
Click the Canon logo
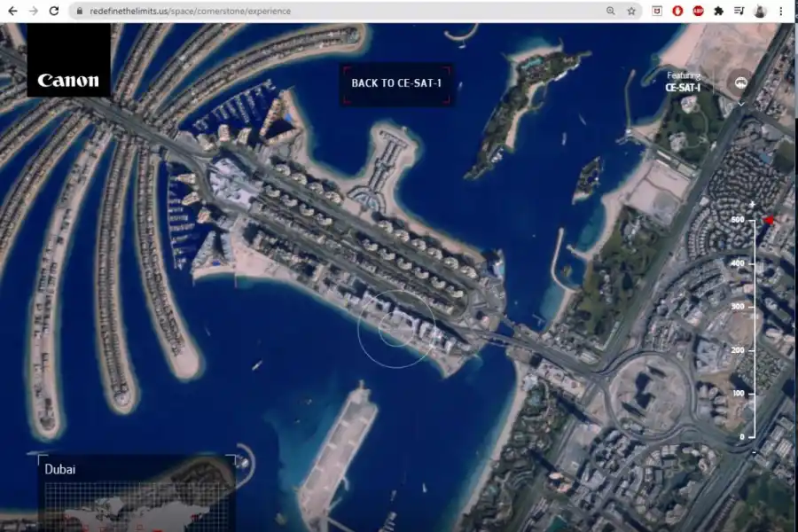[68, 82]
